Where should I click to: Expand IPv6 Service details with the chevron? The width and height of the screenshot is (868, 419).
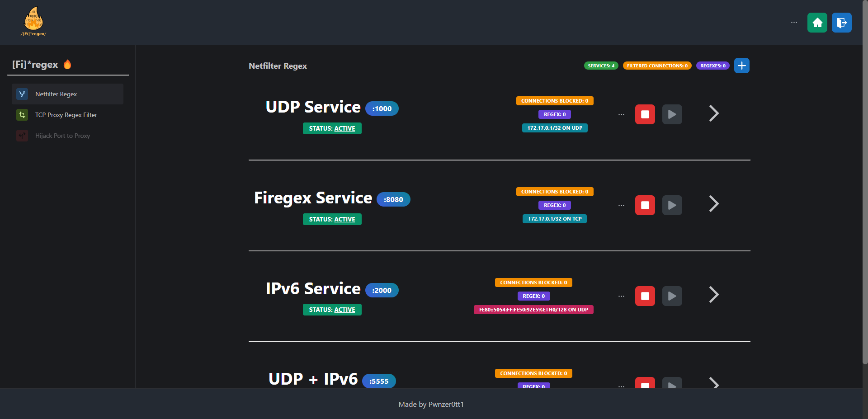pyautogui.click(x=713, y=295)
